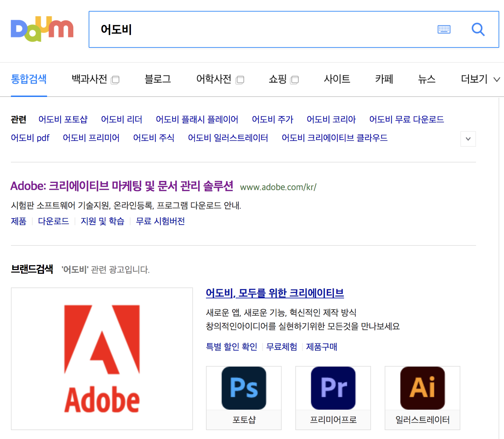The width and height of the screenshot is (504, 439).
Task: Open the 쇼핑 tab
Action: point(278,79)
